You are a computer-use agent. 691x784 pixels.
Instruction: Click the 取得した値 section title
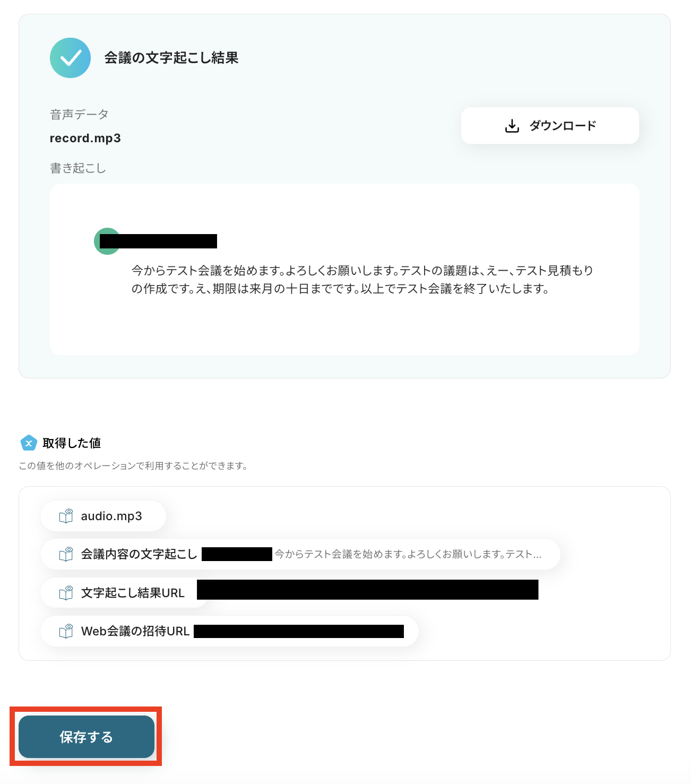72,443
